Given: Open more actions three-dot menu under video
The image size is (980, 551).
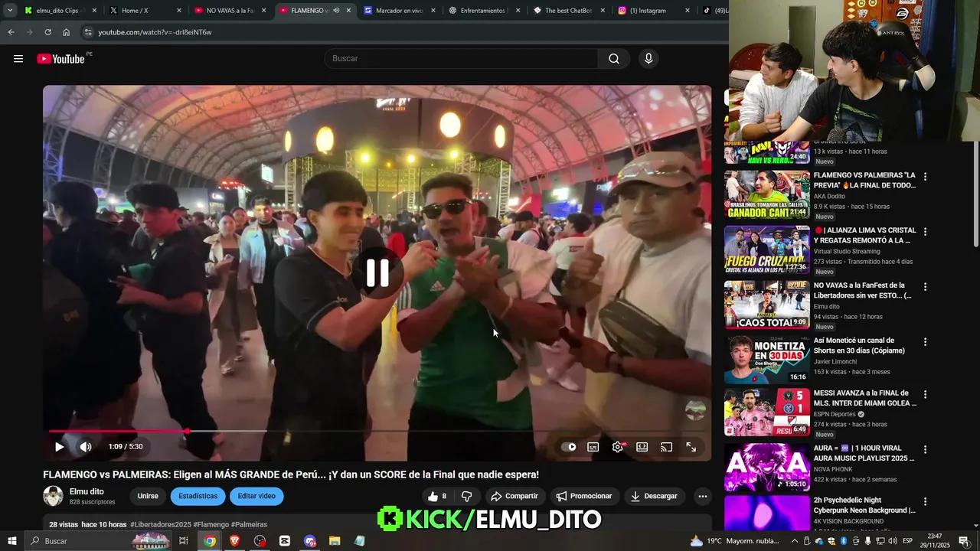Looking at the screenshot, I should click(703, 496).
